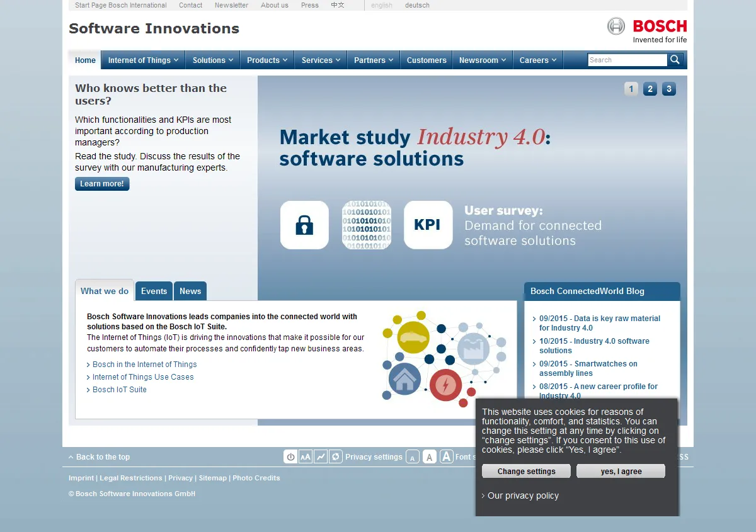Switch language to Chinese
The height and width of the screenshot is (532, 756).
pyautogui.click(x=338, y=5)
